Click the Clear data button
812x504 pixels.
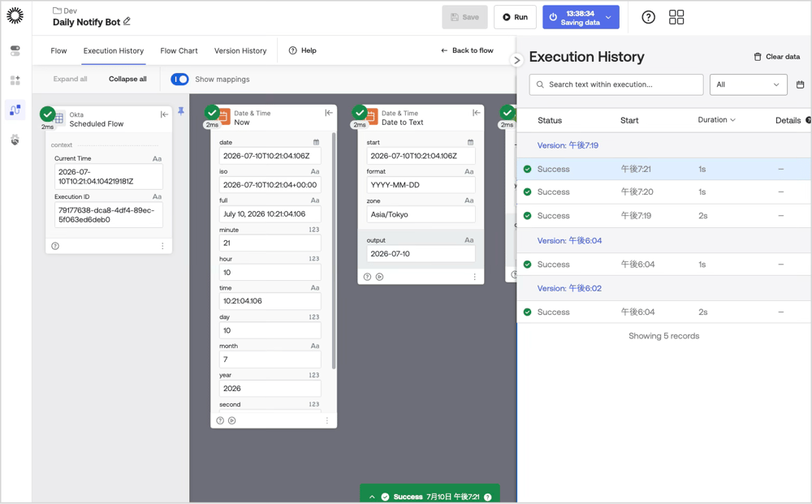(x=776, y=56)
